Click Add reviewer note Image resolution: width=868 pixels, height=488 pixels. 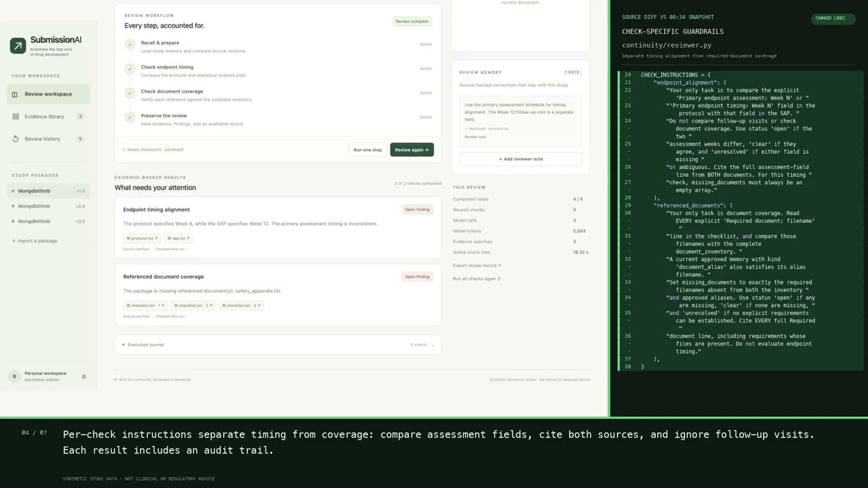[520, 159]
